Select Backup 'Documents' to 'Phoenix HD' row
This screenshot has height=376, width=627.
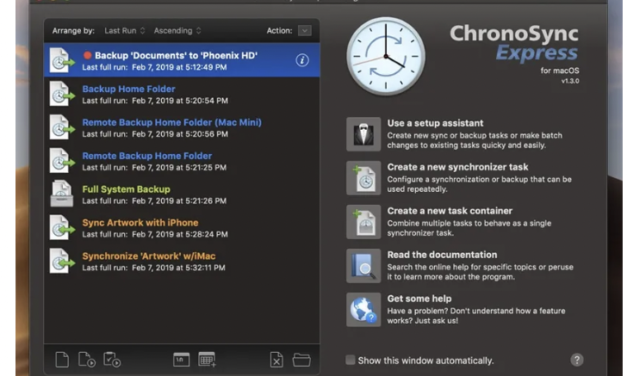(x=182, y=60)
